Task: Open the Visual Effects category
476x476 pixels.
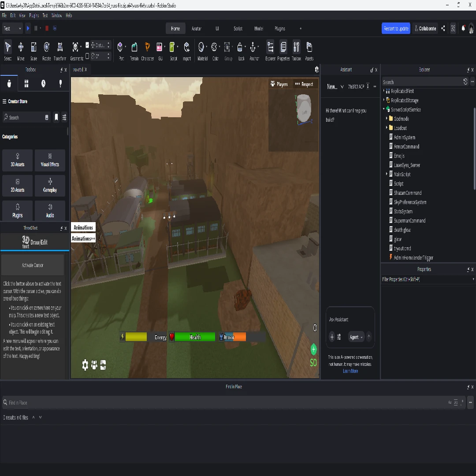Action: tap(50, 160)
